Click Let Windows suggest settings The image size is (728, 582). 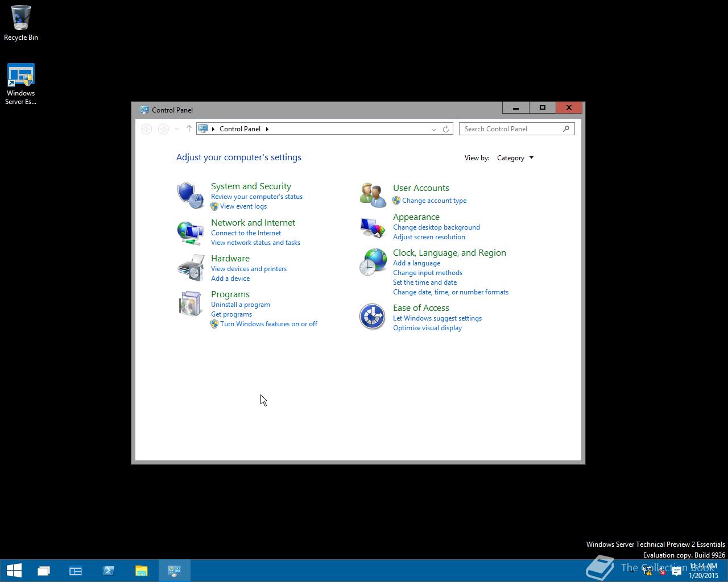(x=437, y=318)
